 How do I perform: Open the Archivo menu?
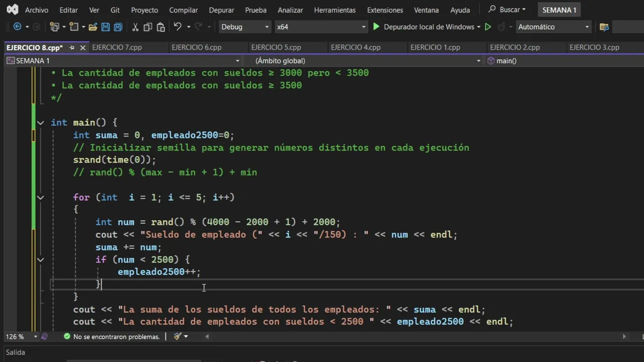pos(37,10)
